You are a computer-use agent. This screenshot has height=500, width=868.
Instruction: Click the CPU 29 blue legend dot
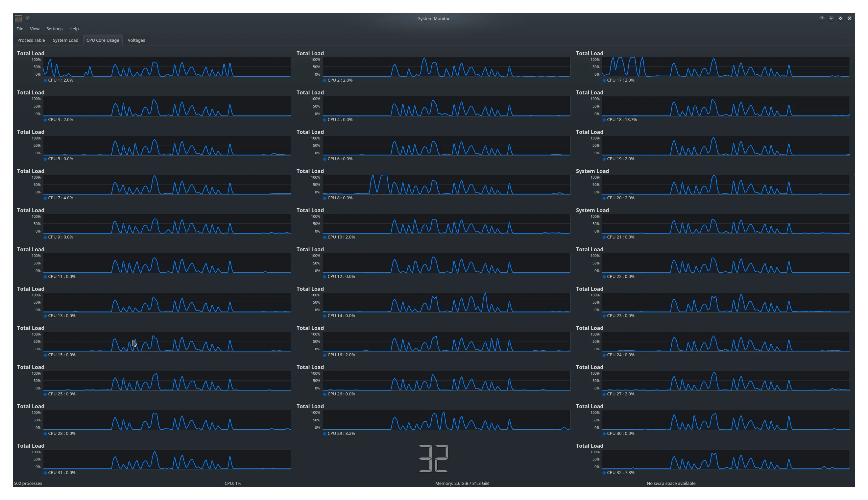325,434
